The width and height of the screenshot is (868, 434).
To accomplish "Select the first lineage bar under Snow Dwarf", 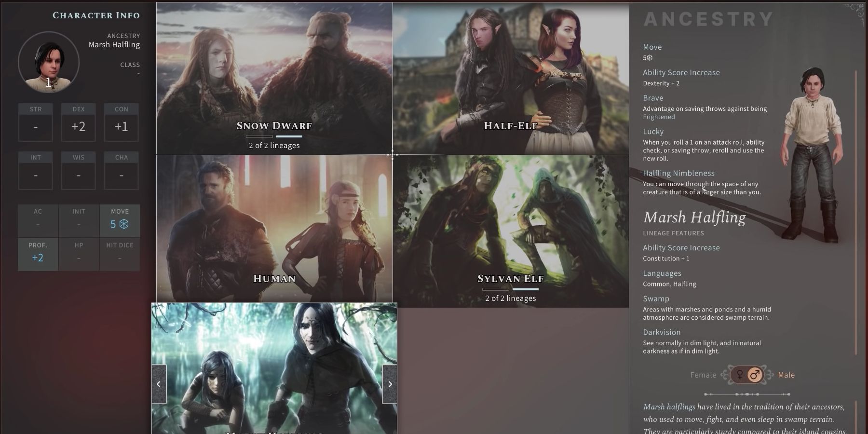I will point(259,136).
